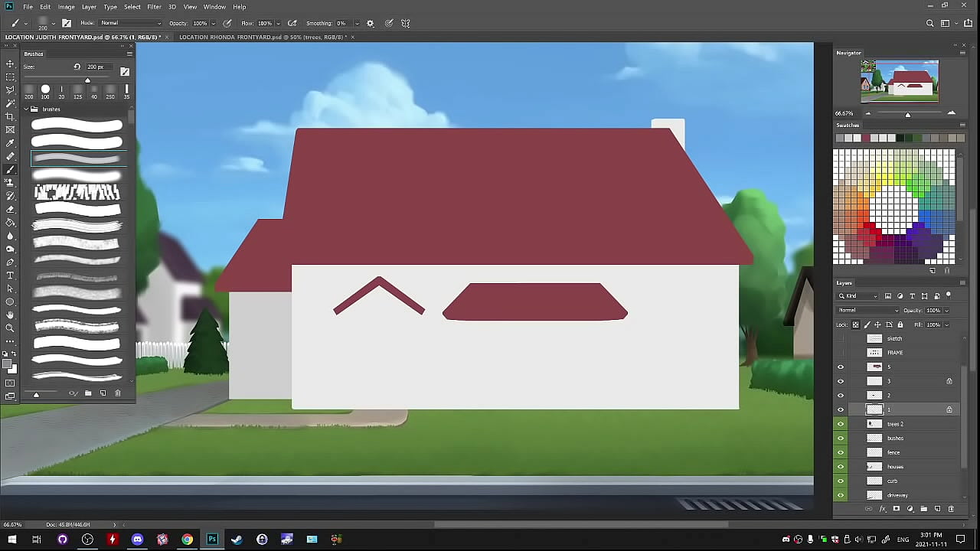
Task: Select the bushes layer
Action: click(895, 439)
